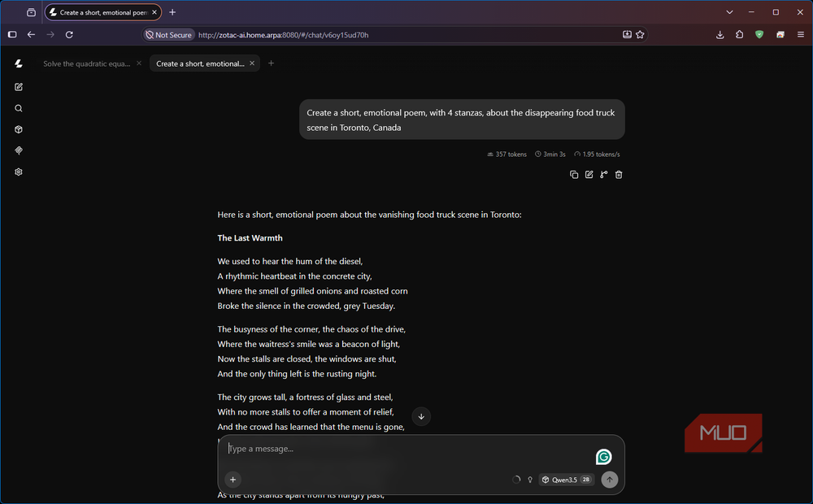Viewport: 813px width, 504px height.
Task: Add an attachment with the plus button
Action: coord(233,480)
